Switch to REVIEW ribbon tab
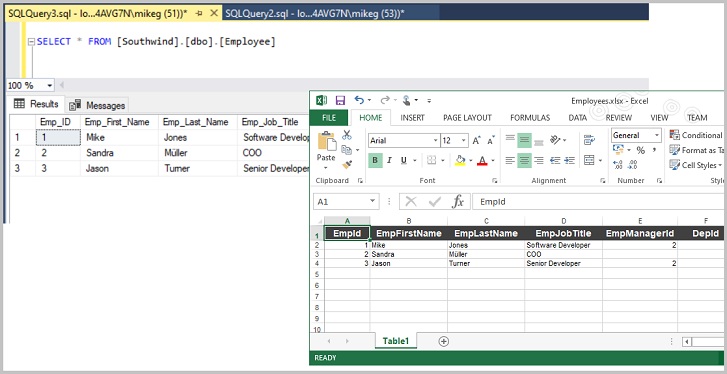This screenshot has width=727, height=374. pyautogui.click(x=619, y=118)
